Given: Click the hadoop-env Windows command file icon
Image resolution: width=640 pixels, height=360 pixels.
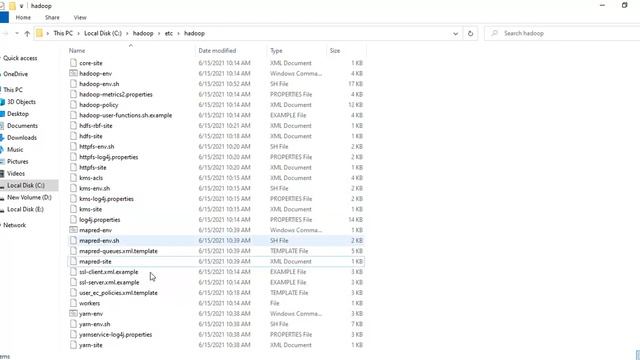Looking at the screenshot, I should 73,73.
